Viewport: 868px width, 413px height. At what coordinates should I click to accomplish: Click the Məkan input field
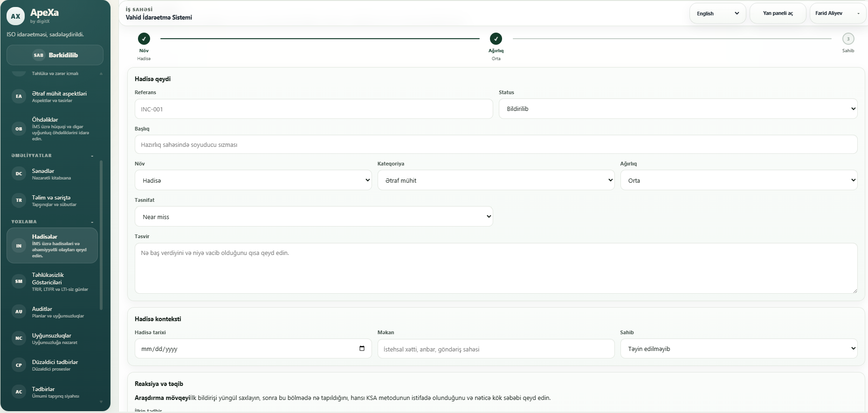point(496,349)
